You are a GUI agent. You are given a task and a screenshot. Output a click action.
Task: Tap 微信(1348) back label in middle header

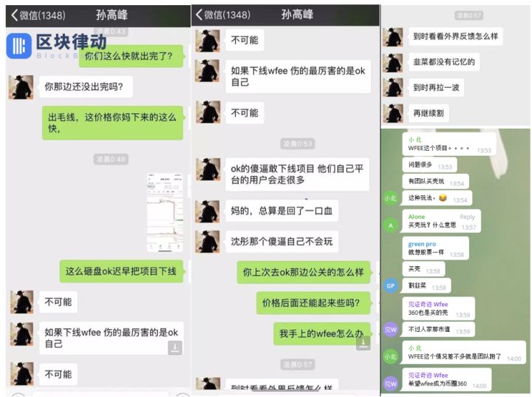coord(228,15)
